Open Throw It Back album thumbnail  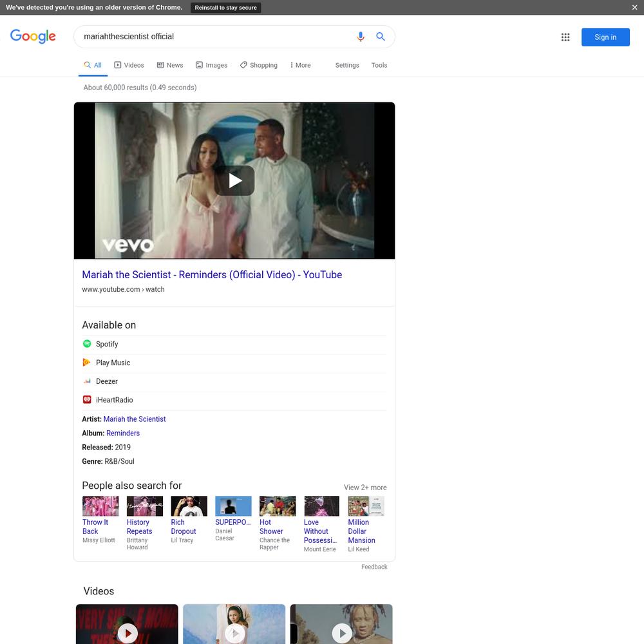[x=100, y=506]
